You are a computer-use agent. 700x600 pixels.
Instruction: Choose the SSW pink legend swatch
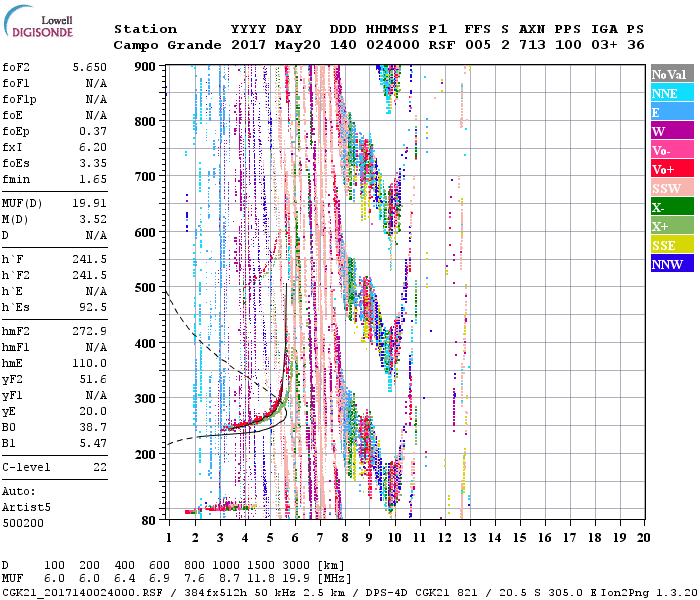672,189
